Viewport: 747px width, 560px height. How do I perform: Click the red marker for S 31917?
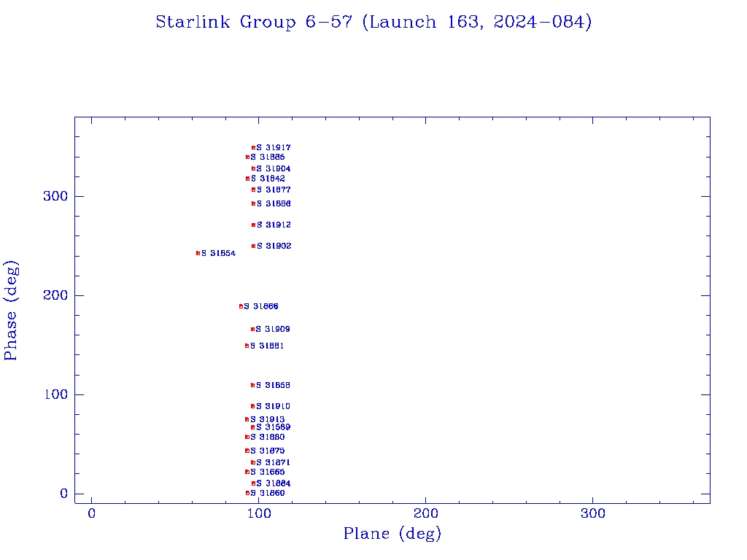pyautogui.click(x=253, y=148)
